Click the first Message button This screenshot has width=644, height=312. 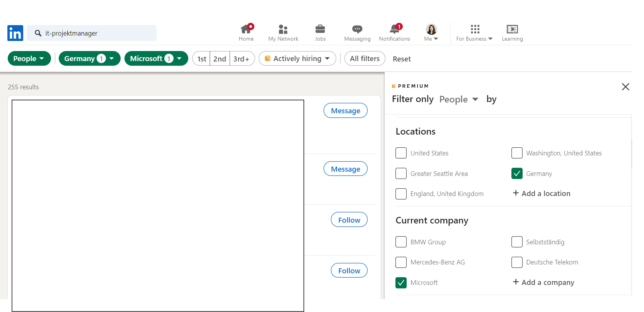(x=346, y=111)
